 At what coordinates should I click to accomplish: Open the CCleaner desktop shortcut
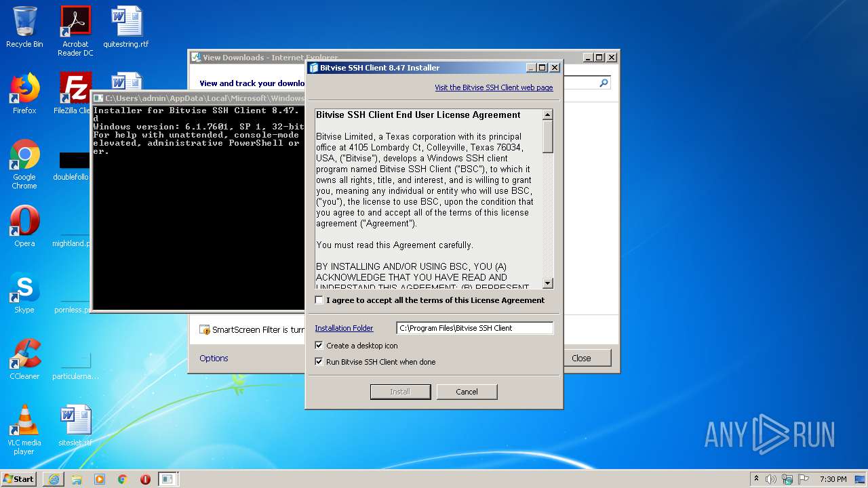click(24, 359)
